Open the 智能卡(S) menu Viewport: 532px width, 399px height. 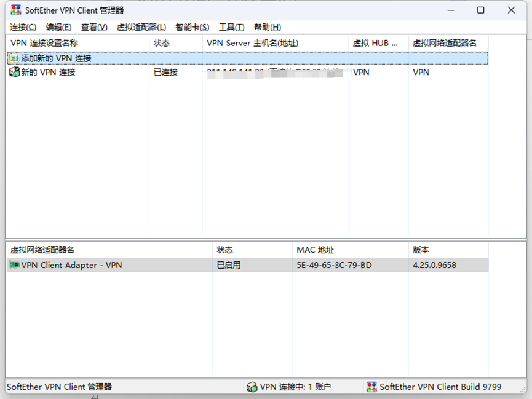tap(192, 27)
